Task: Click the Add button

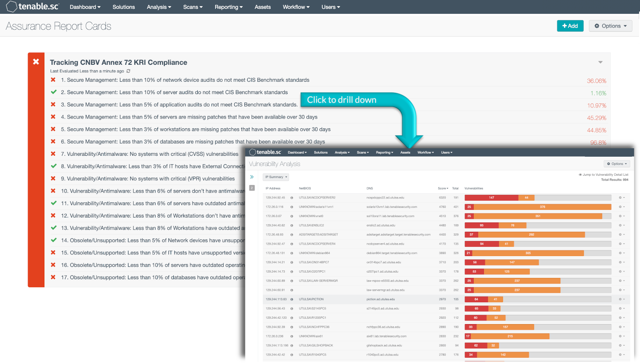Action: tap(570, 26)
